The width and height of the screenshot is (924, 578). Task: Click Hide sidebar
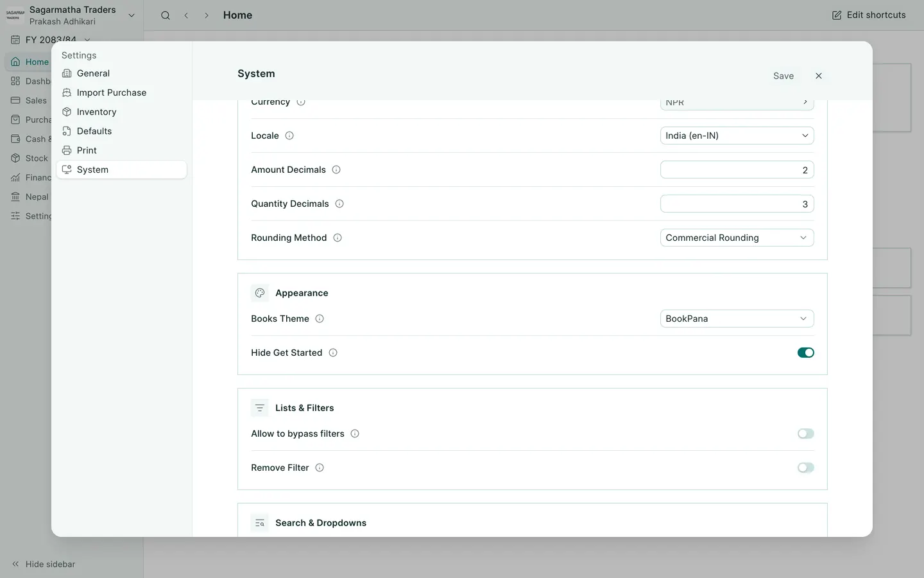44,564
